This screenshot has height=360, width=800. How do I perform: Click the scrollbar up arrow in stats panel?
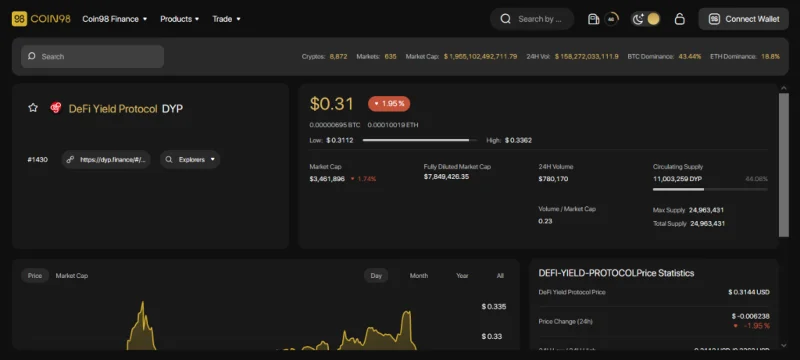tap(784, 88)
